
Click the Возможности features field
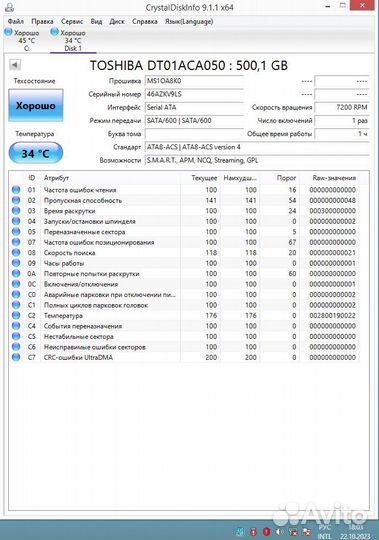click(x=257, y=160)
